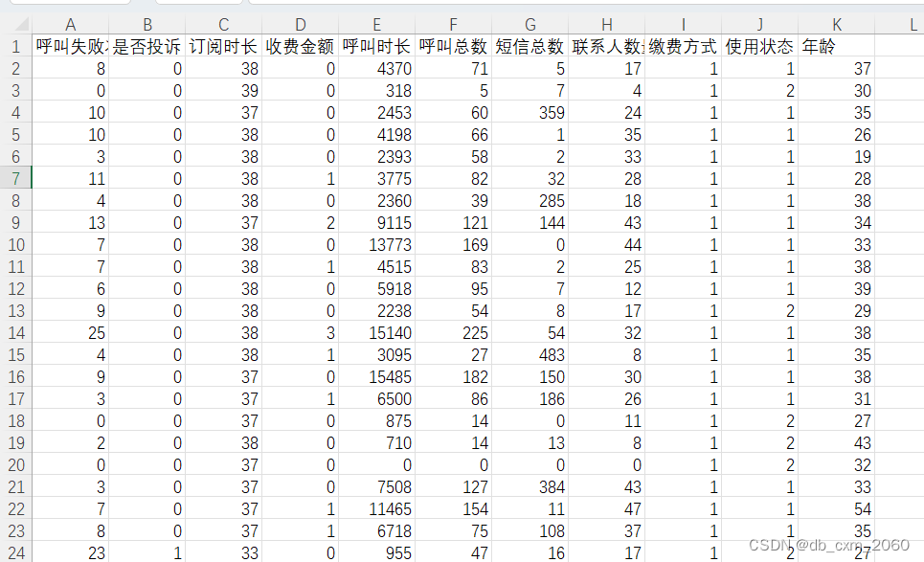Select column G header
Viewport: 924px width, 562px height.
click(x=530, y=25)
